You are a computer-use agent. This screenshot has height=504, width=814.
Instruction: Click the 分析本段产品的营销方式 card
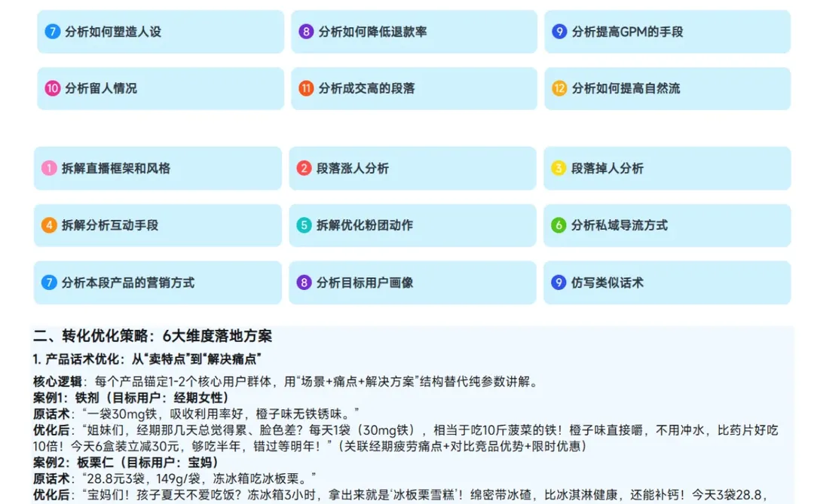click(158, 283)
